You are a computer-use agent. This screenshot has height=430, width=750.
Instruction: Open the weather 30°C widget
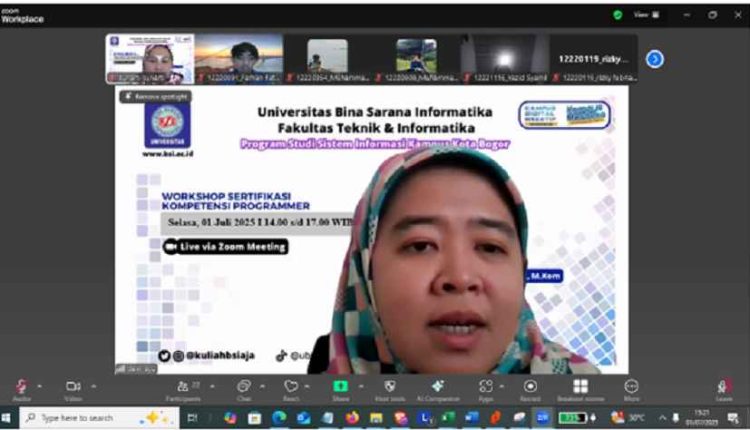point(628,418)
